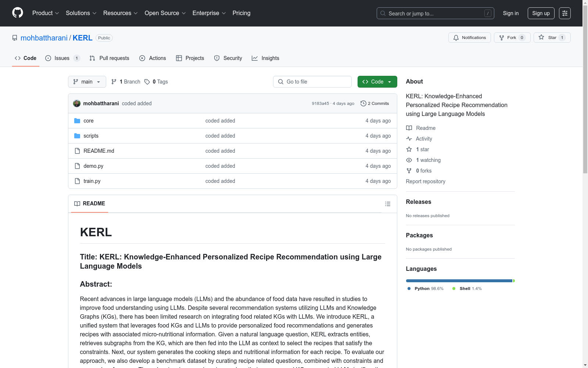588x368 pixels.
Task: Open the mohbattharani owner link
Action: 44,38
